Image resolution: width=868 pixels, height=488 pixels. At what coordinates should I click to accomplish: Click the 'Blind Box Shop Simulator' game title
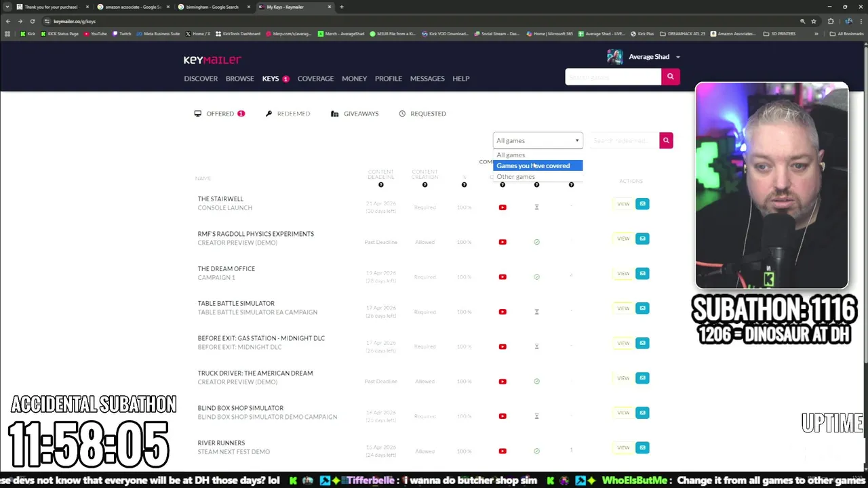[240, 408]
